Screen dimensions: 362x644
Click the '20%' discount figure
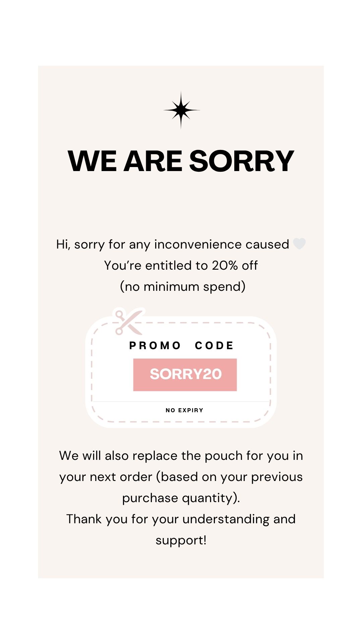[225, 266]
